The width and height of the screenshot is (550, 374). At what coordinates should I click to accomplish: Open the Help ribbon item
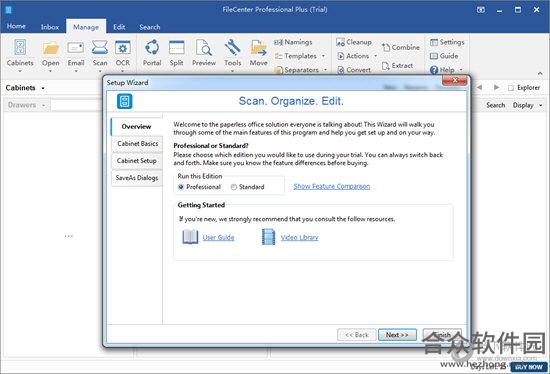[442, 70]
